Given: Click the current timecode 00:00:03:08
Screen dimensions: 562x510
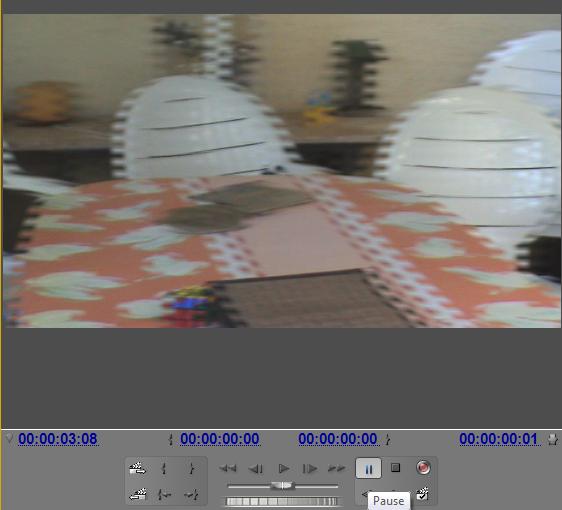Looking at the screenshot, I should [58, 439].
